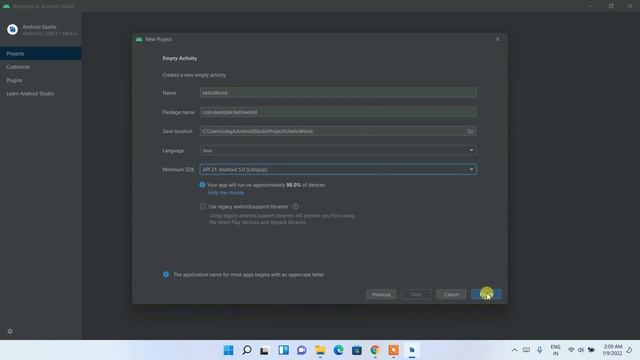The image size is (640, 360).
Task: Click the settings gear in welcome window
Action: click(10, 331)
